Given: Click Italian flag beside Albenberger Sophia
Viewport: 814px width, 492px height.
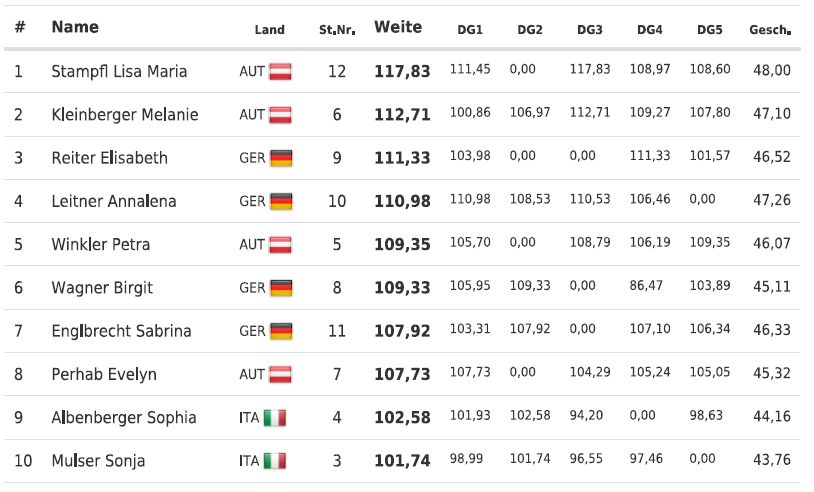Looking at the screenshot, I should click(274, 418).
